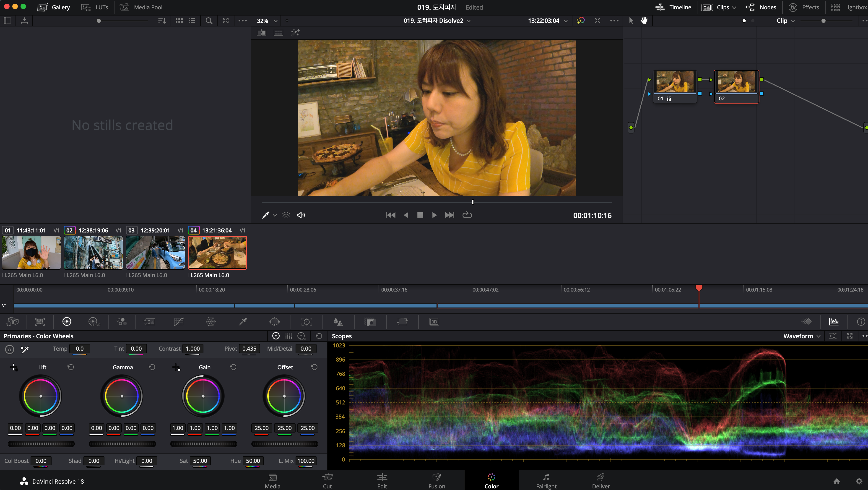This screenshot has height=490, width=868.
Task: Click the Gain master wheel slider
Action: [203, 444]
